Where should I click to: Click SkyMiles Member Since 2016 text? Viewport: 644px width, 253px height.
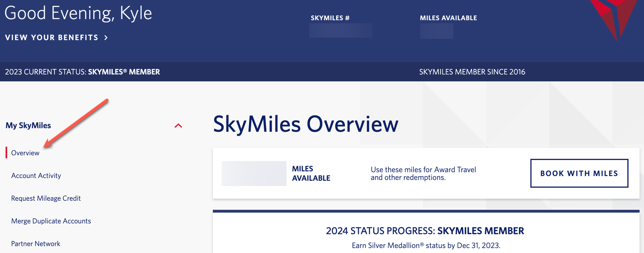coord(472,72)
